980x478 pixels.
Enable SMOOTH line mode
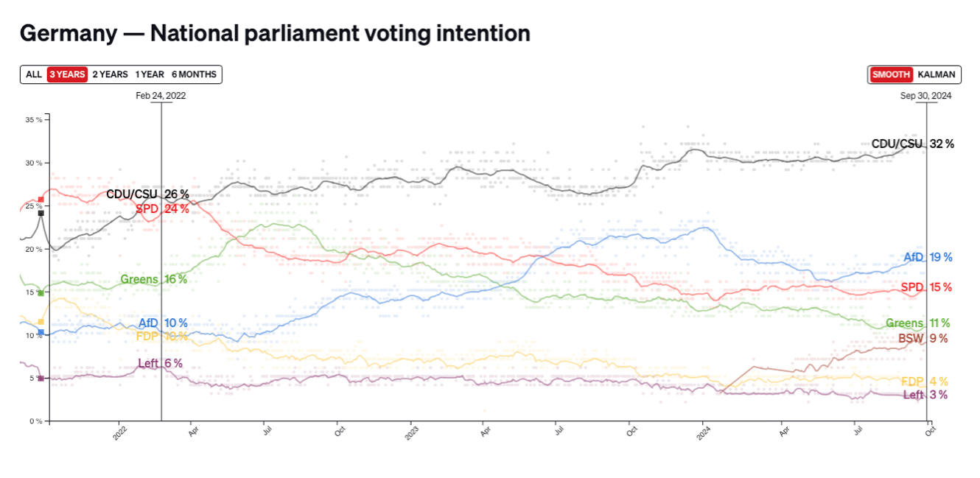892,74
